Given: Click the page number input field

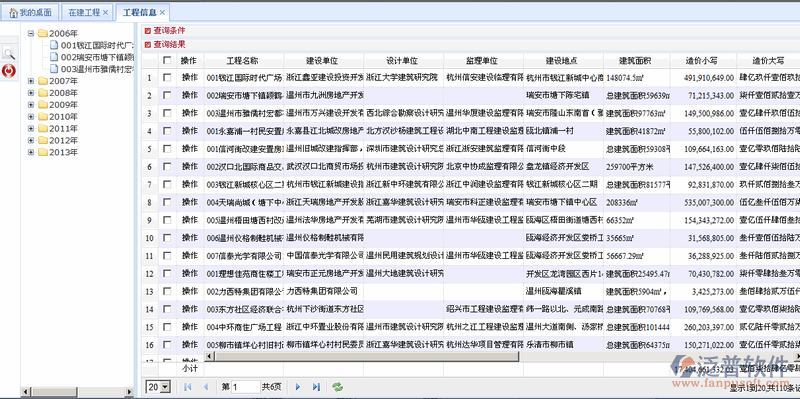Looking at the screenshot, I should (245, 387).
